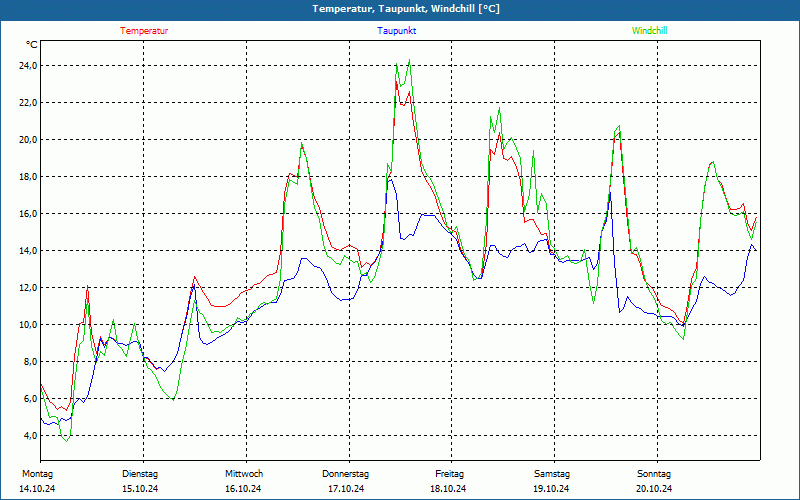The width and height of the screenshot is (800, 500).
Task: Click the Mittwoch day label
Action: tap(243, 474)
